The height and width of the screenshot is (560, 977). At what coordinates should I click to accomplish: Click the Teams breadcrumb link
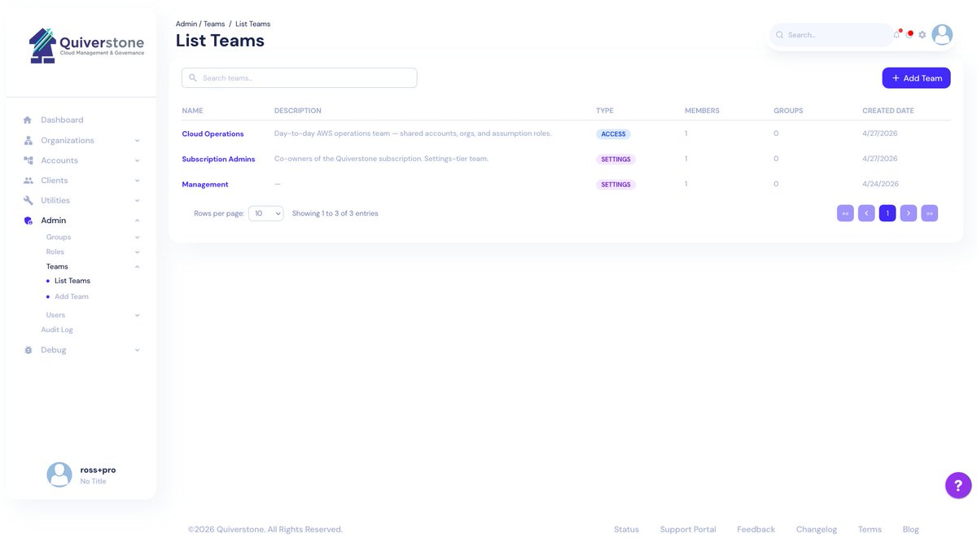click(x=214, y=24)
